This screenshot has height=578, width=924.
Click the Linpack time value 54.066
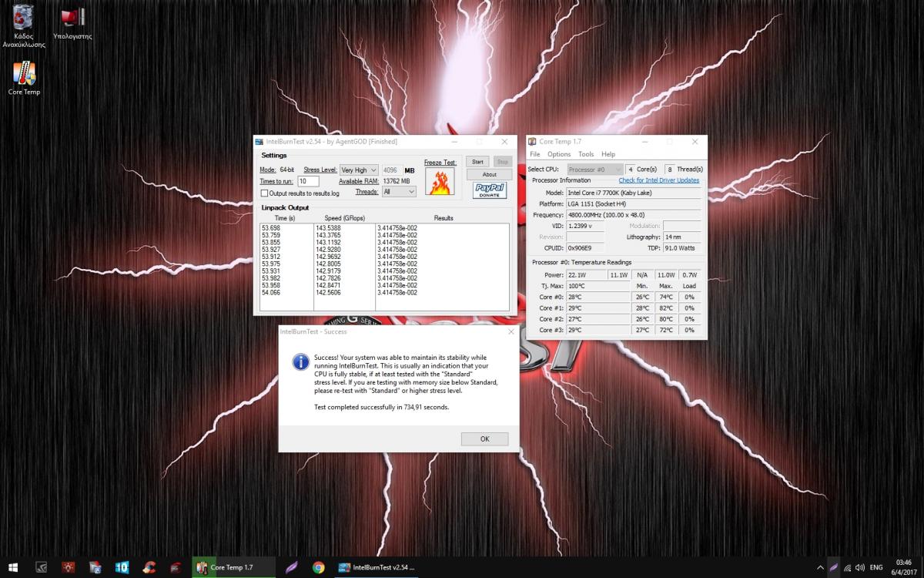point(271,293)
